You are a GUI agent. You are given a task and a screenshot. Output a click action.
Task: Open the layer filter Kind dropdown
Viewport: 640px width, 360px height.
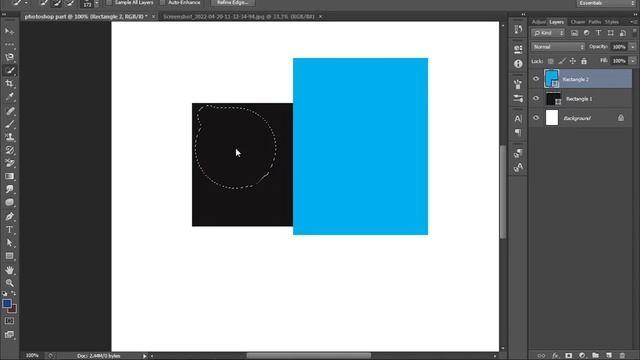(x=548, y=33)
